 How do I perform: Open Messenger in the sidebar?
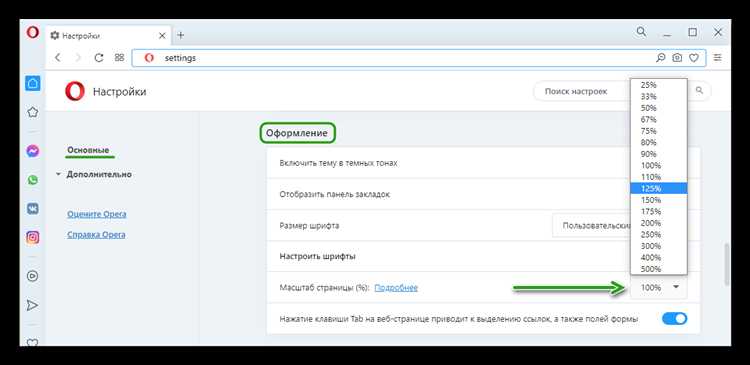(33, 151)
